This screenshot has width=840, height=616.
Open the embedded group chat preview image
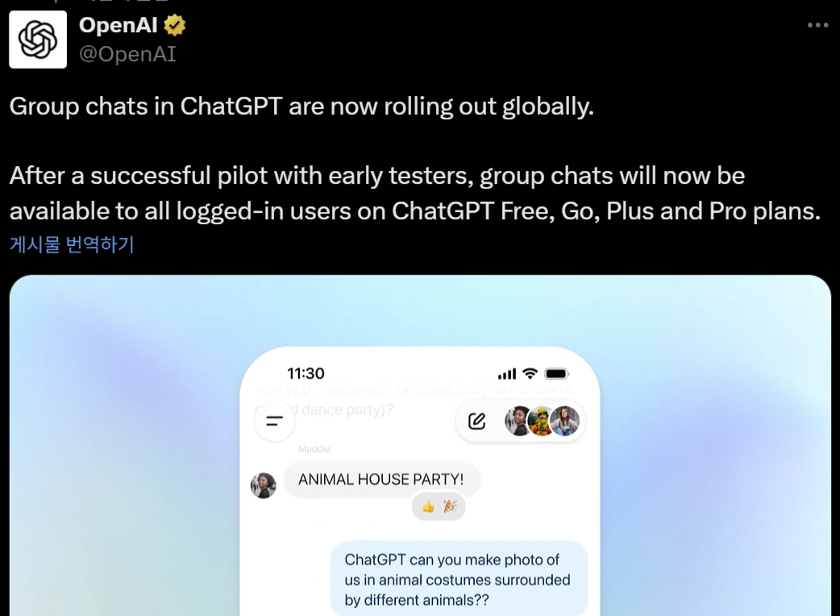pyautogui.click(x=420, y=446)
